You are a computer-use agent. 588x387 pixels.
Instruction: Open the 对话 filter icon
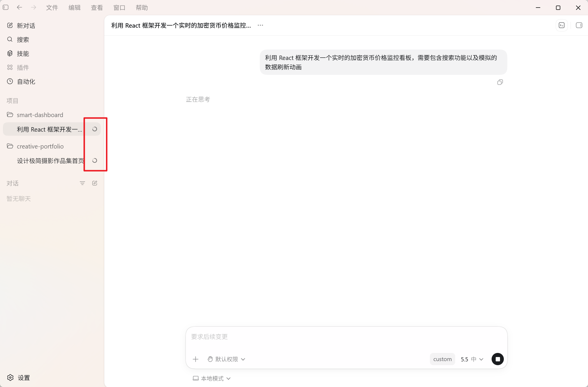[x=82, y=183]
